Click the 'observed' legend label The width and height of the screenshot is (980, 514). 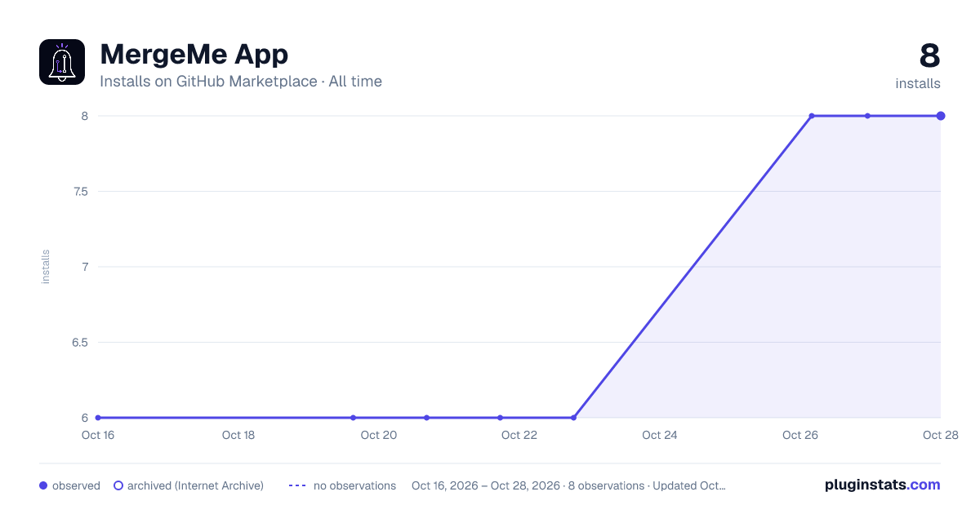[x=76, y=485]
